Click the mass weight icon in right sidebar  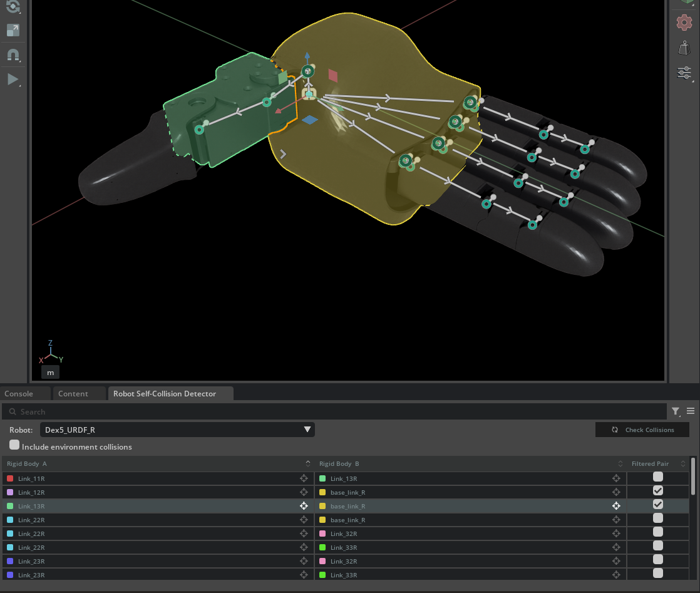tap(684, 48)
